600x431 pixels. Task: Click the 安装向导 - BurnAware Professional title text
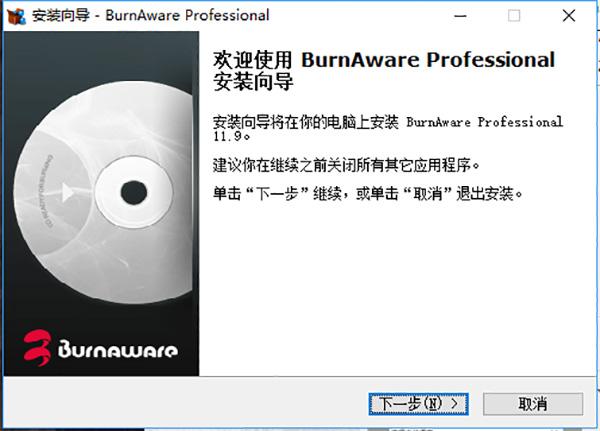(x=151, y=16)
